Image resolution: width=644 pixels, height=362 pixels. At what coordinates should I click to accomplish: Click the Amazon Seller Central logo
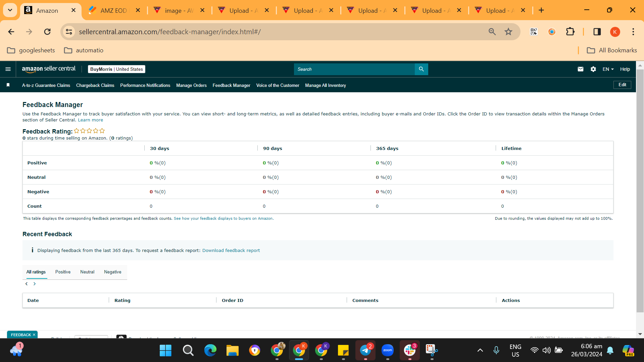[49, 69]
